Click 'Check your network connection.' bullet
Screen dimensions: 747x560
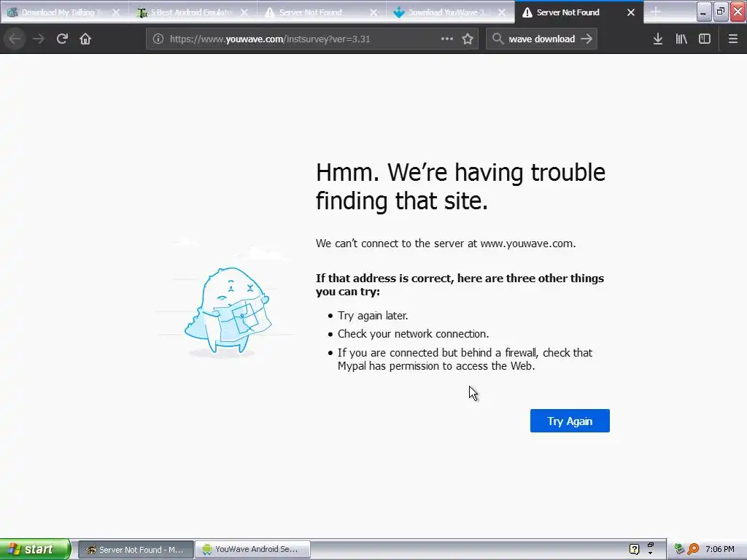coord(414,334)
